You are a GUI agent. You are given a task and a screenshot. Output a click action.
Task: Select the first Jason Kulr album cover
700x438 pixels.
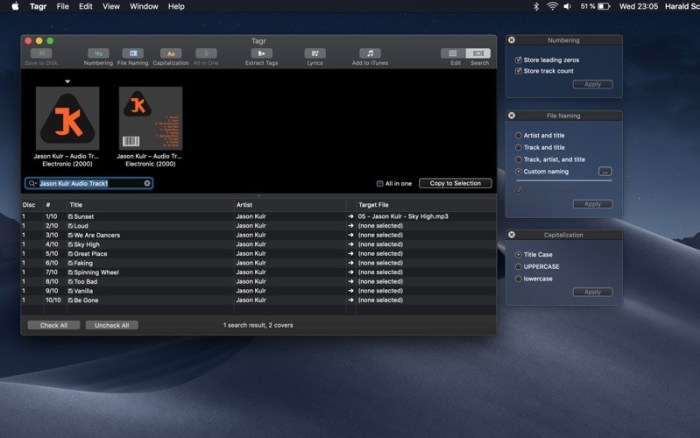[x=67, y=118]
